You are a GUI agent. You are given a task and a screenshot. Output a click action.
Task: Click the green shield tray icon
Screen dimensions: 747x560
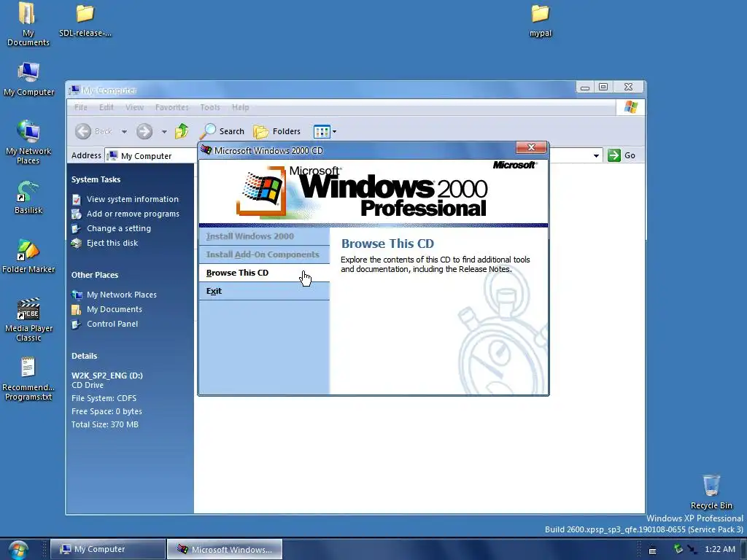pos(678,549)
